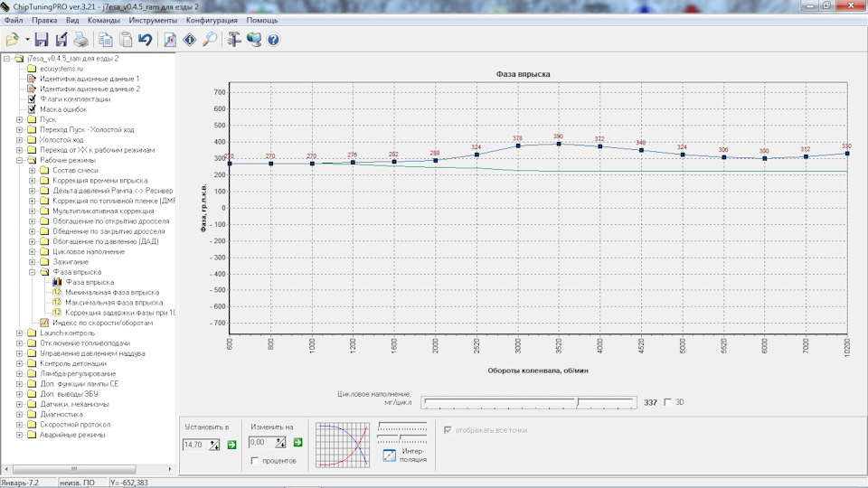This screenshot has height=488, width=868.
Task: Paste data using the clipboard icon
Action: [x=126, y=39]
